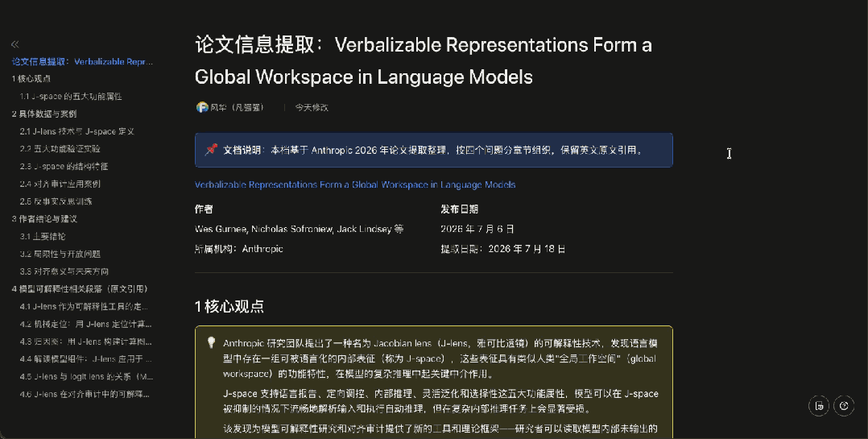The image size is (868, 439).
Task: Go to 3.1 主要结论 in outline
Action: (x=43, y=236)
